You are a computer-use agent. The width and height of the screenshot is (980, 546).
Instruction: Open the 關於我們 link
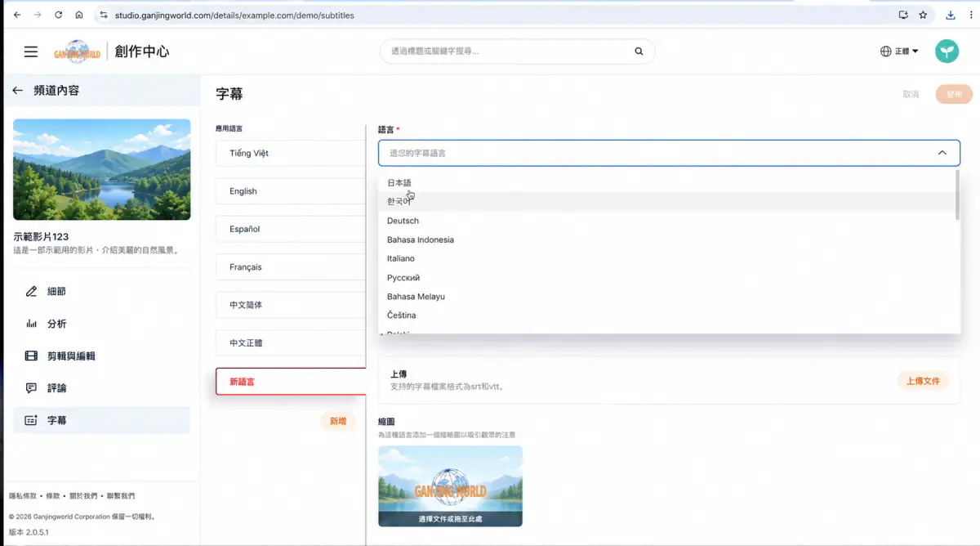click(x=83, y=496)
